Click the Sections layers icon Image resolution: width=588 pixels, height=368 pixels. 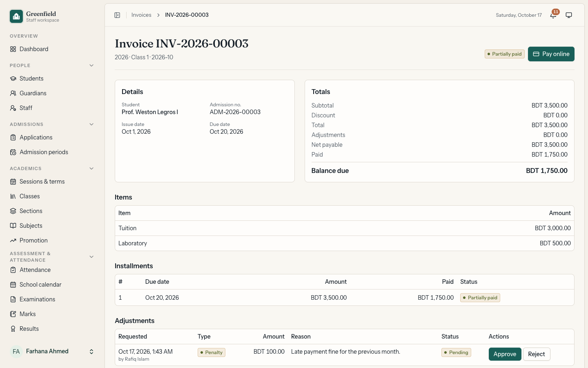pos(13,211)
